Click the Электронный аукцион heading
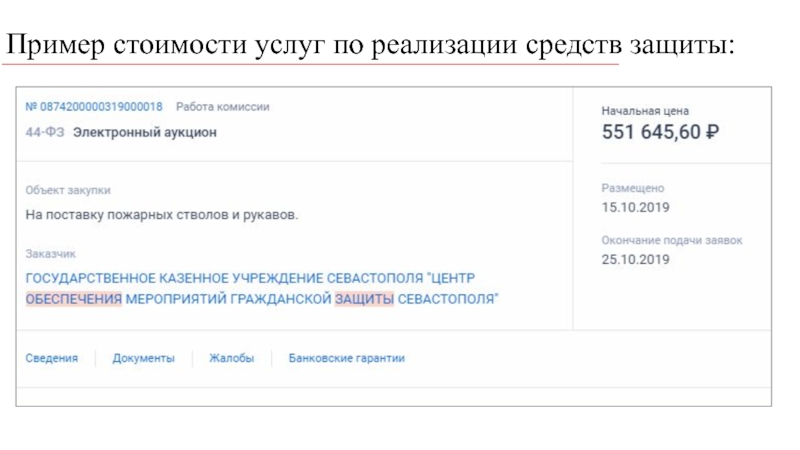The width and height of the screenshot is (800, 450). [145, 131]
